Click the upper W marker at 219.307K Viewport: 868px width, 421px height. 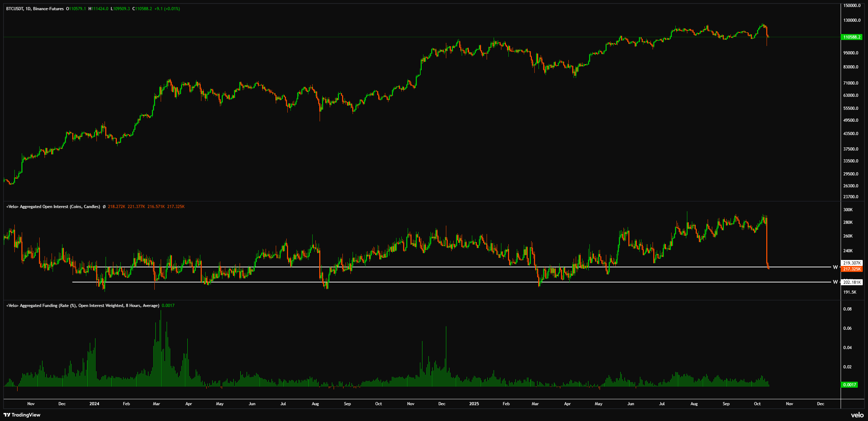click(835, 267)
